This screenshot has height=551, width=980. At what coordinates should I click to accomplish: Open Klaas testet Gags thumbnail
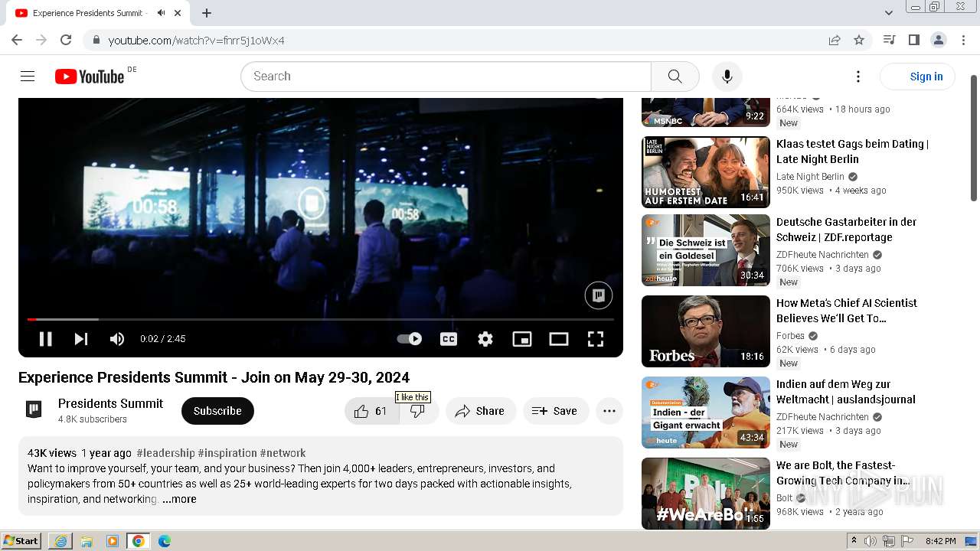pos(706,172)
